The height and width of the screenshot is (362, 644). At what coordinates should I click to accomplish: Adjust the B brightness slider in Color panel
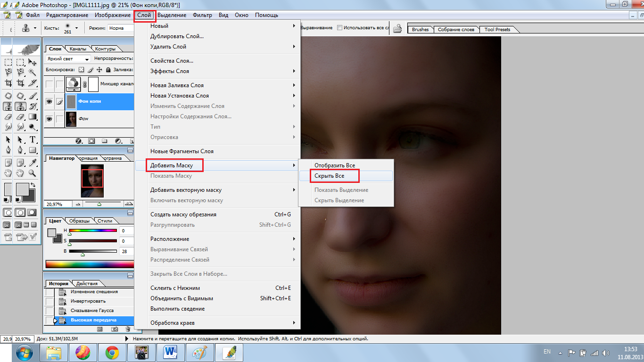click(83, 255)
